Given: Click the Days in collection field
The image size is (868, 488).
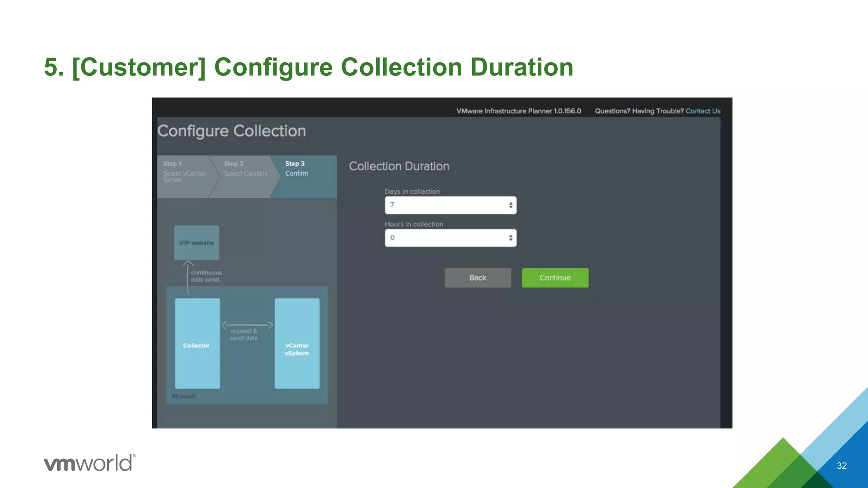Looking at the screenshot, I should click(451, 205).
